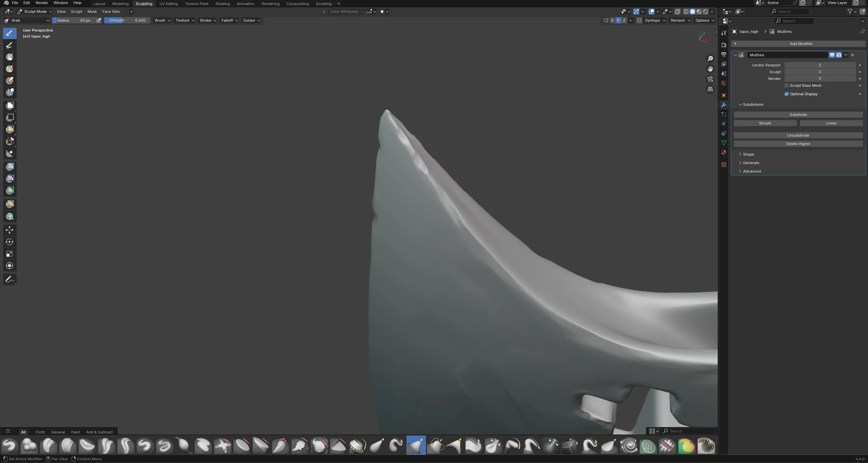
Task: Open the Face Sets menu
Action: click(x=111, y=12)
